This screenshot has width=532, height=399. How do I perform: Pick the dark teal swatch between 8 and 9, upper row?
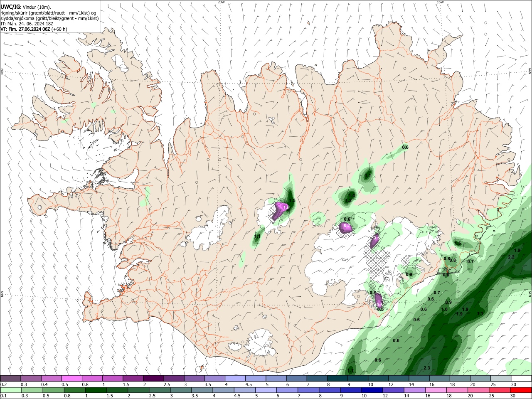coord(337,379)
